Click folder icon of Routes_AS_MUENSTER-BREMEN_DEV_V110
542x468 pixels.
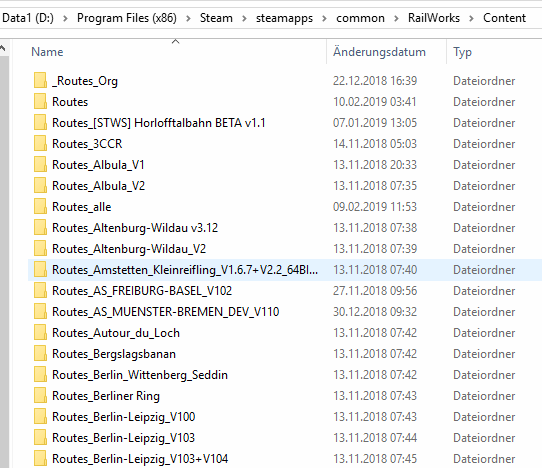[x=40, y=312]
